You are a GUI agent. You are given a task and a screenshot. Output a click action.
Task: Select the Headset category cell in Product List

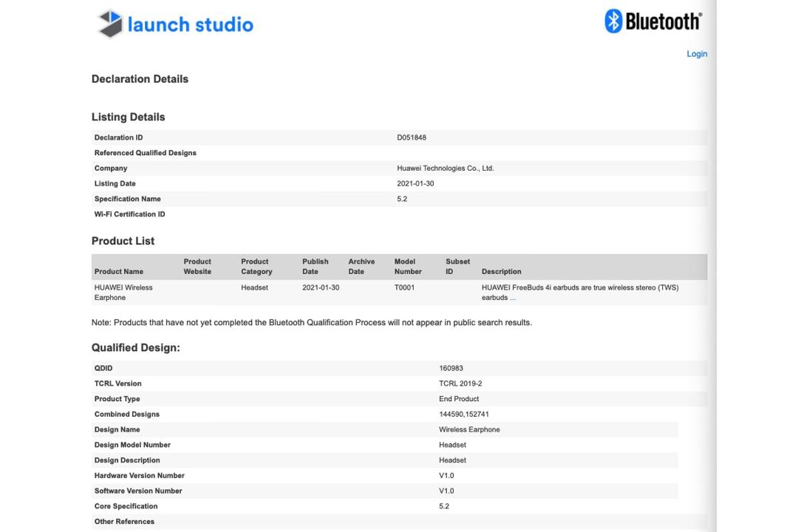click(254, 287)
